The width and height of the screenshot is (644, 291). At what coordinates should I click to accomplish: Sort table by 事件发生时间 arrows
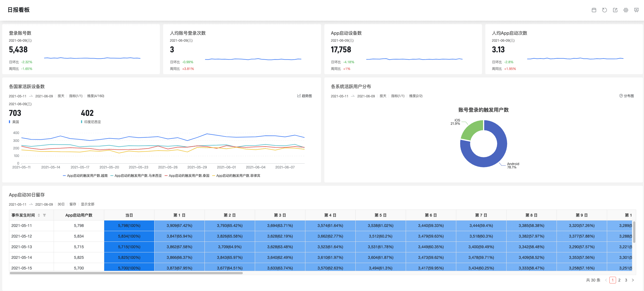[x=39, y=215]
